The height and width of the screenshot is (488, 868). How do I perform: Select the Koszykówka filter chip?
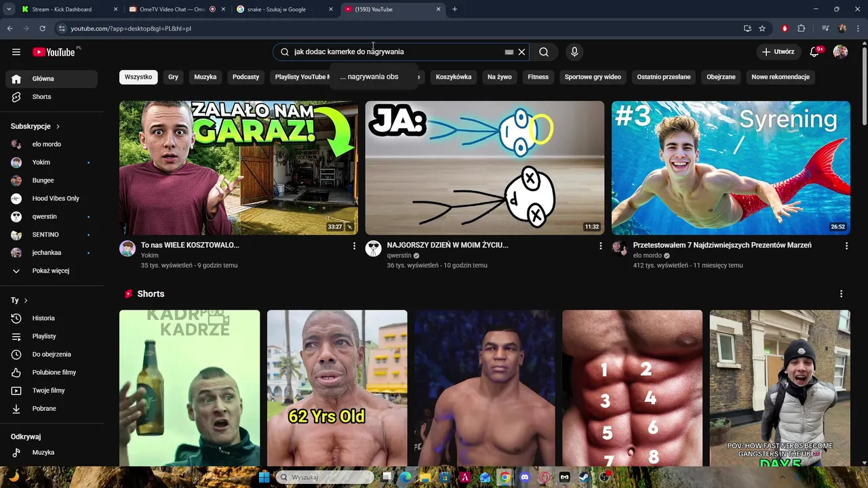454,77
